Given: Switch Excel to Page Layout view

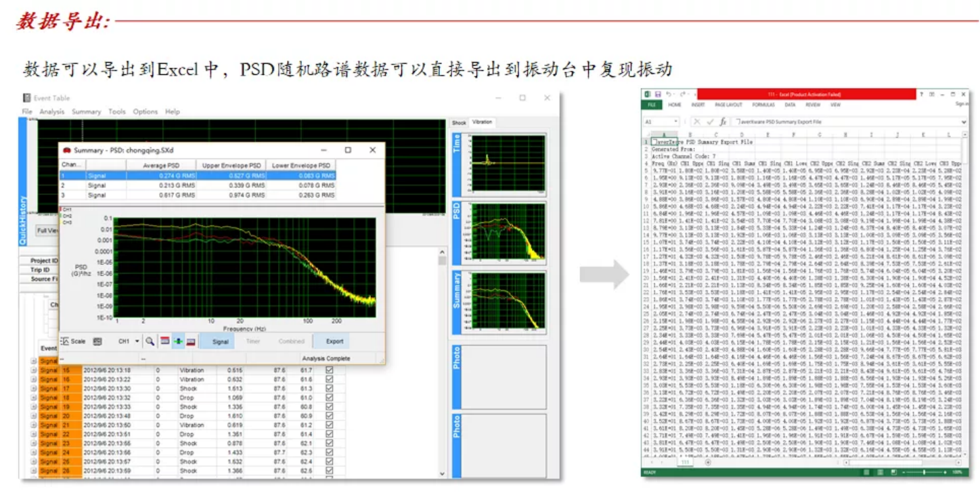Looking at the screenshot, I should point(880,472).
